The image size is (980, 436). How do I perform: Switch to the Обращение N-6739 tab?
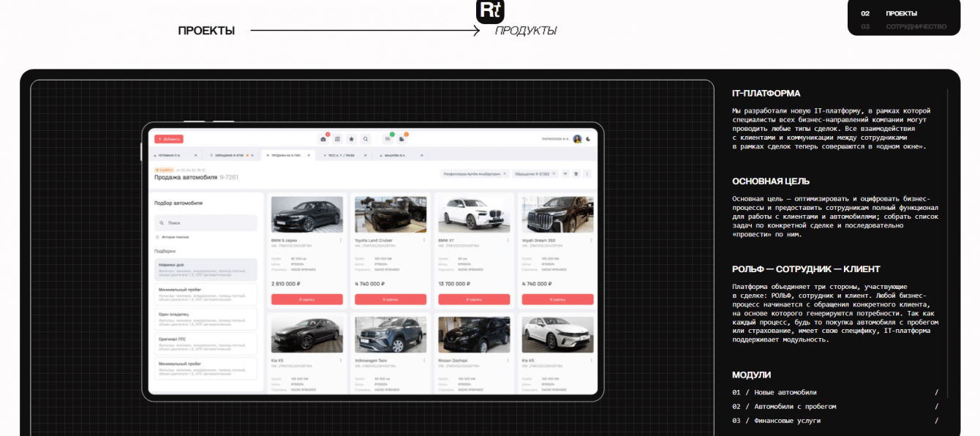pyautogui.click(x=230, y=155)
